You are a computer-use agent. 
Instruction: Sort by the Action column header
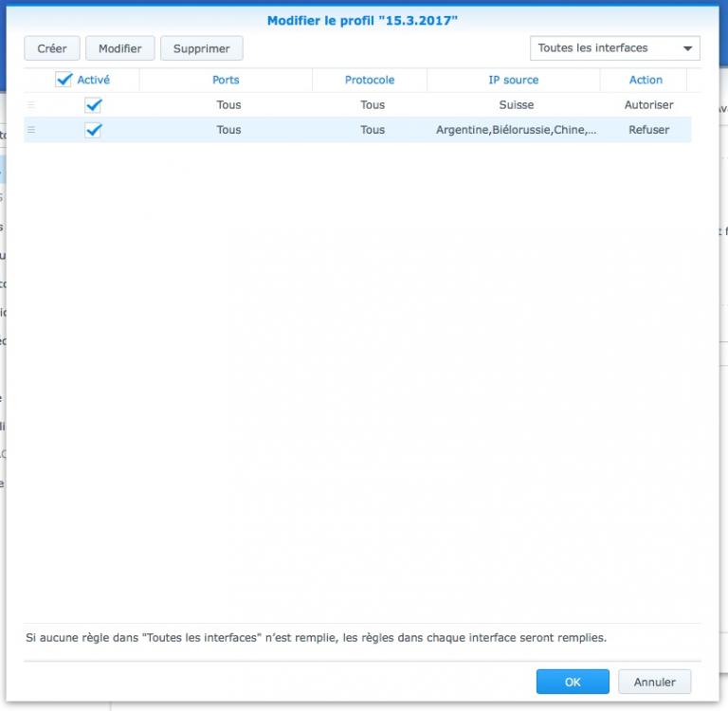pyautogui.click(x=646, y=80)
